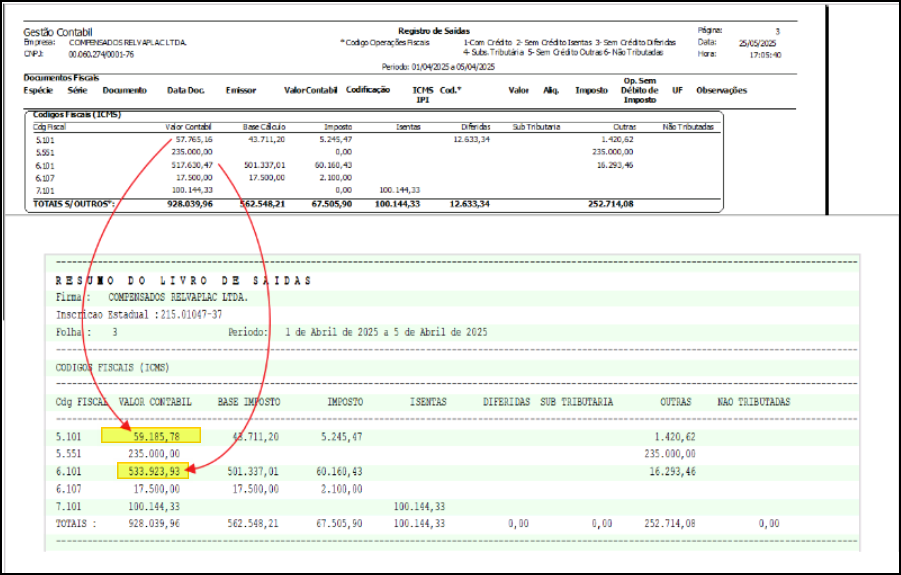Click the 'NAO TRIBUTADAS' header in the Resumo

click(x=754, y=402)
